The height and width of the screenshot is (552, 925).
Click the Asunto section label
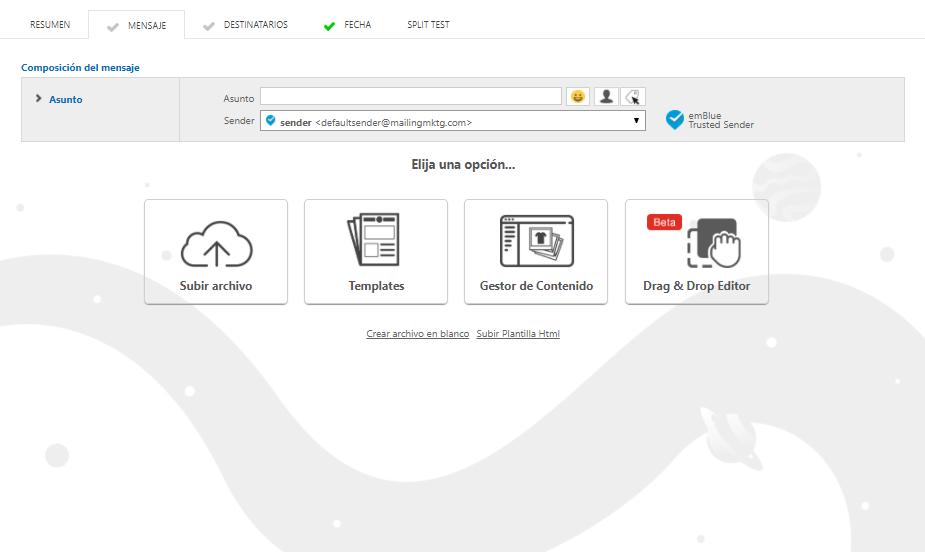click(65, 100)
